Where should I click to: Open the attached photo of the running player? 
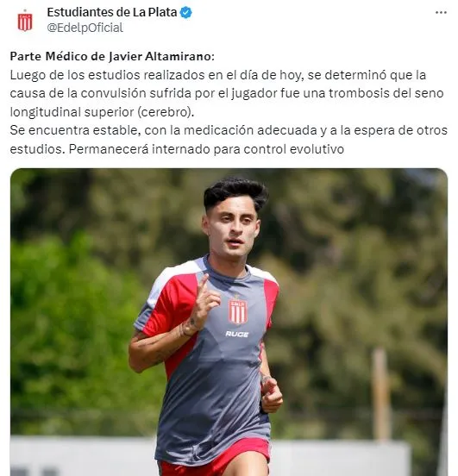[229, 322]
